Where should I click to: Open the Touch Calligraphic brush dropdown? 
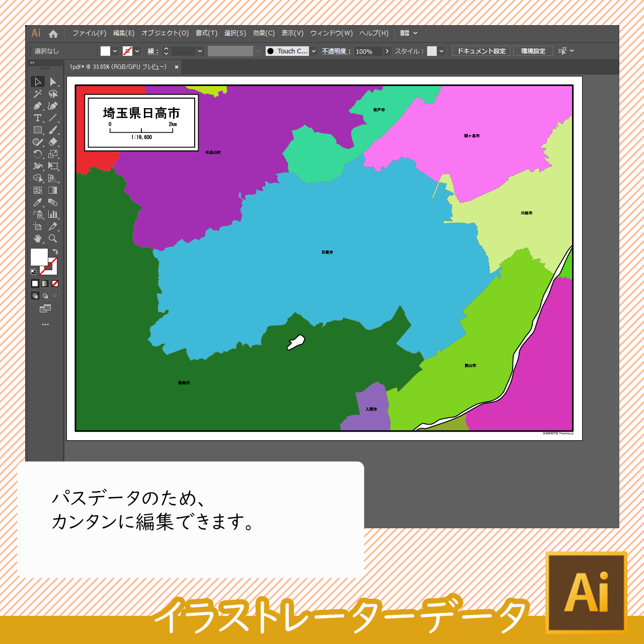[x=314, y=51]
